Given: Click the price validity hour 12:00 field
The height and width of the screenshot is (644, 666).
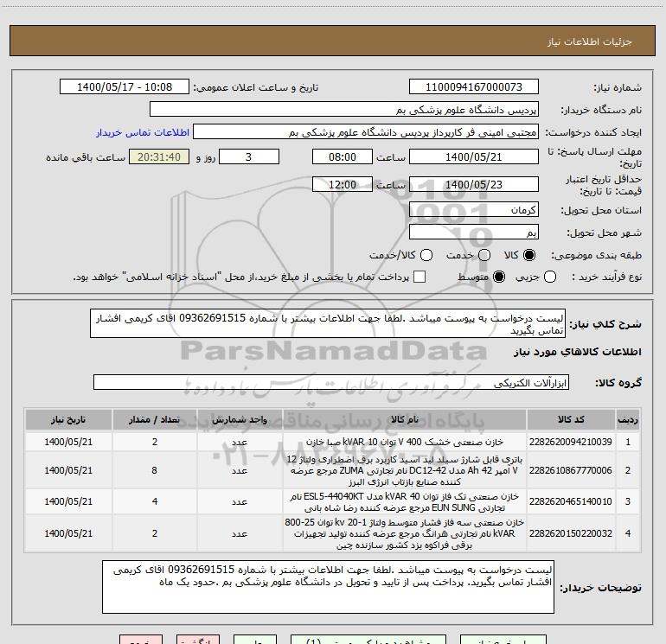Looking at the screenshot, I should pos(343,185).
